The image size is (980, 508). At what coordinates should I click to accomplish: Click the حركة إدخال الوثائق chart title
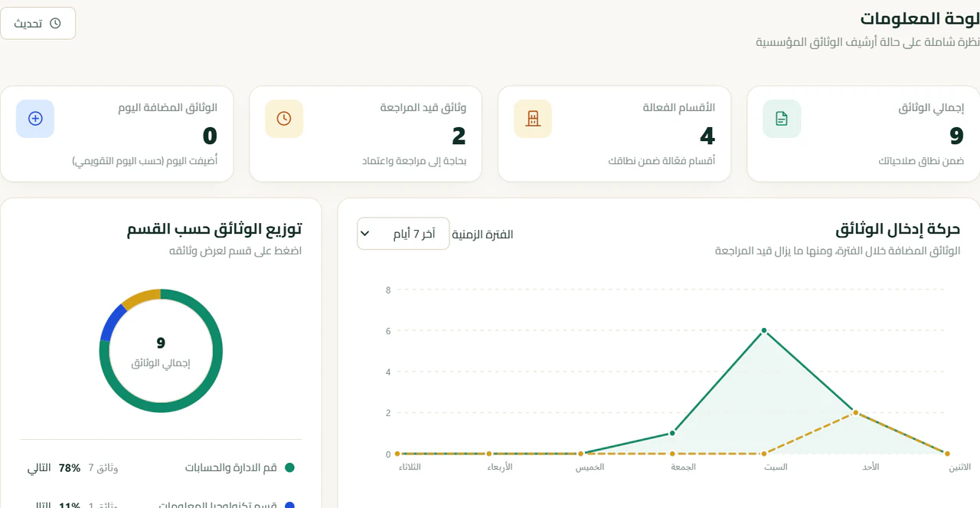click(x=898, y=228)
